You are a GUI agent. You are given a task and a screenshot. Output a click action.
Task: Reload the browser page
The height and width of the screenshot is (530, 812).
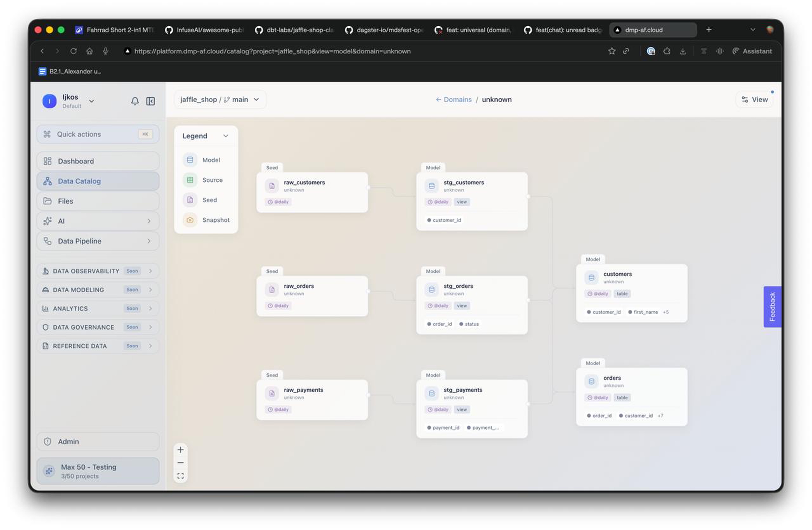pyautogui.click(x=73, y=51)
